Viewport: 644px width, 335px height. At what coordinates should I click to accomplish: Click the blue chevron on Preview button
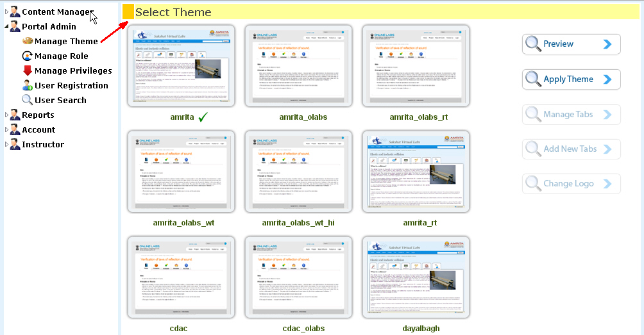pos(607,44)
